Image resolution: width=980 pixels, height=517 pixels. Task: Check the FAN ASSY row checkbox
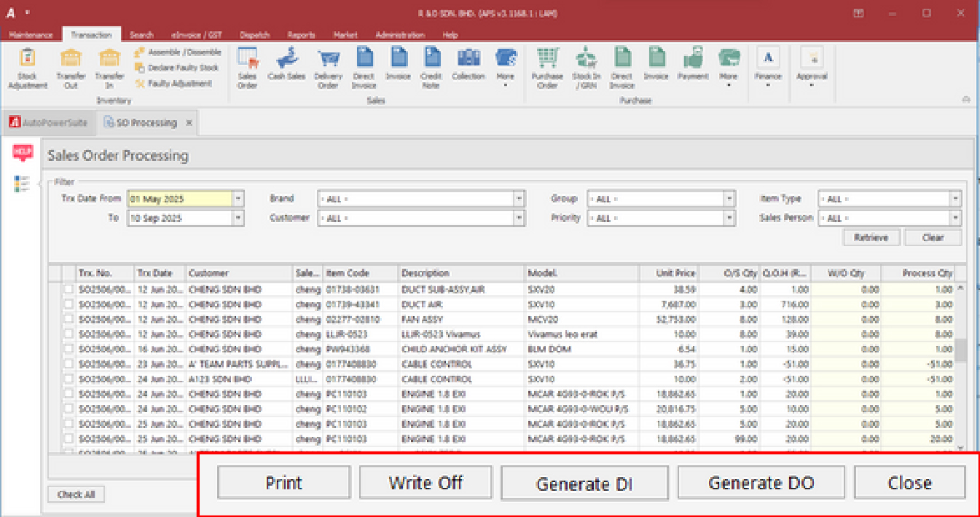pos(68,319)
